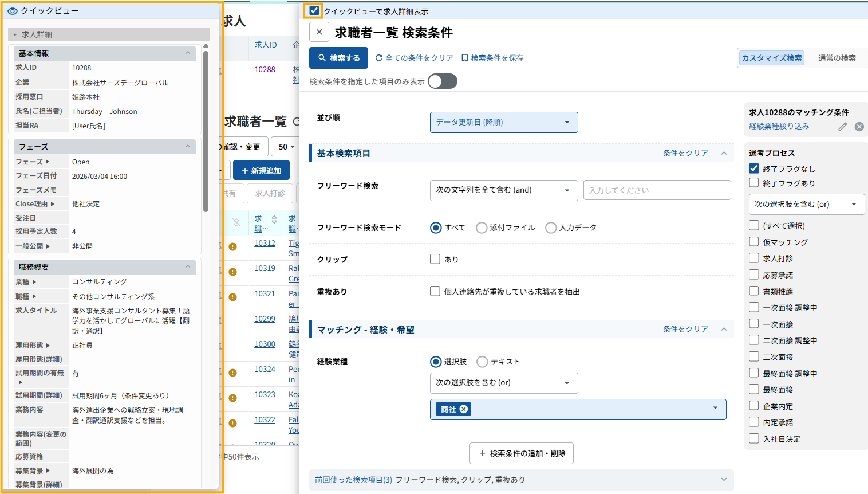Select the カスタマイズ検索 tab
This screenshot has width=868, height=494.
(771, 58)
